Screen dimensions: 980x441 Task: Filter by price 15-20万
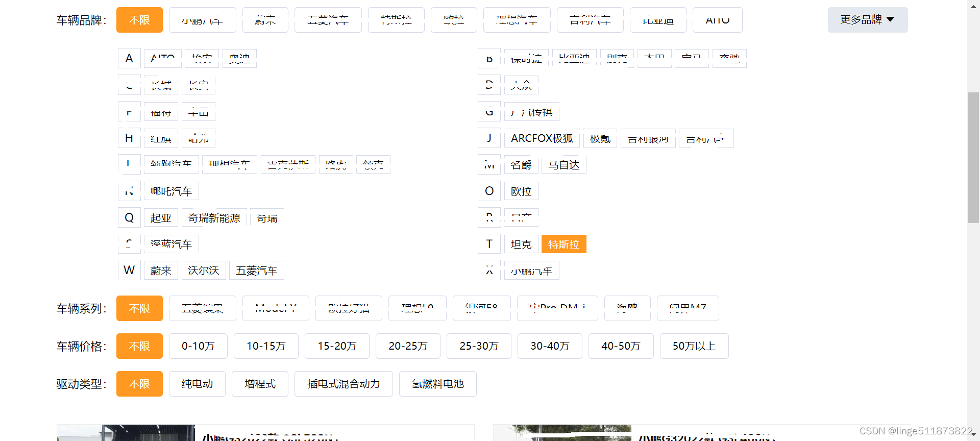(337, 346)
